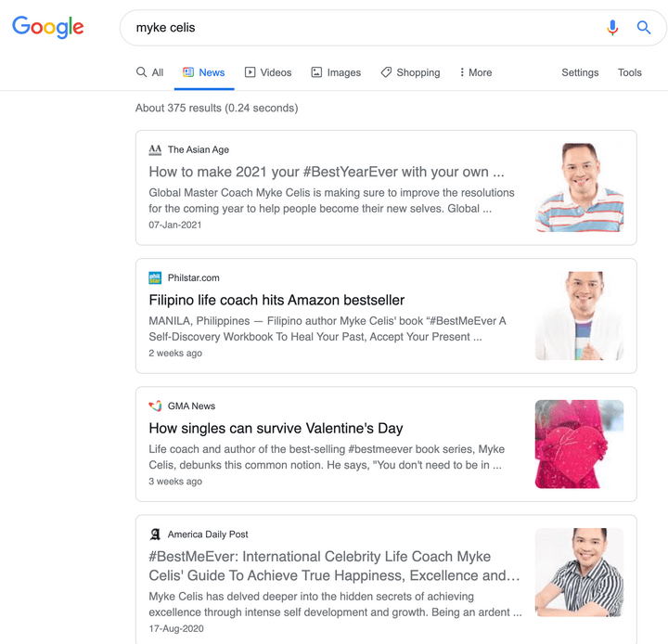
Task: Click the GMA News source favicon
Action: [x=155, y=406]
